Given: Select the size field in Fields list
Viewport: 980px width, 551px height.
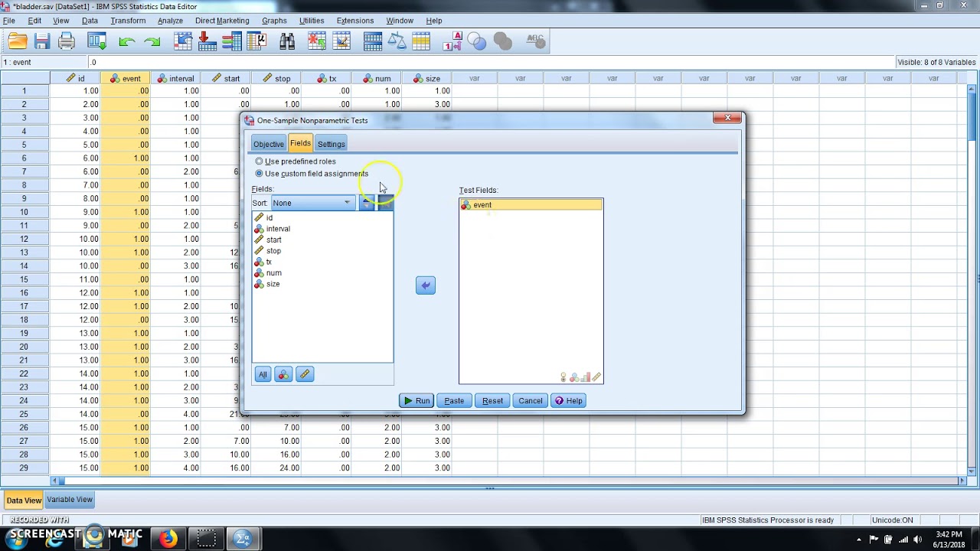Looking at the screenshot, I should 322,284.
